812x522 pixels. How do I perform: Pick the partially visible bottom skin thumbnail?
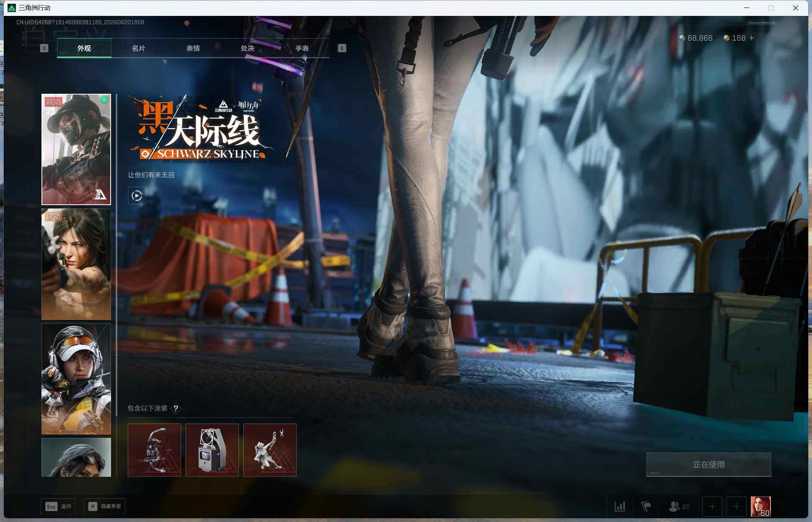tap(76, 457)
